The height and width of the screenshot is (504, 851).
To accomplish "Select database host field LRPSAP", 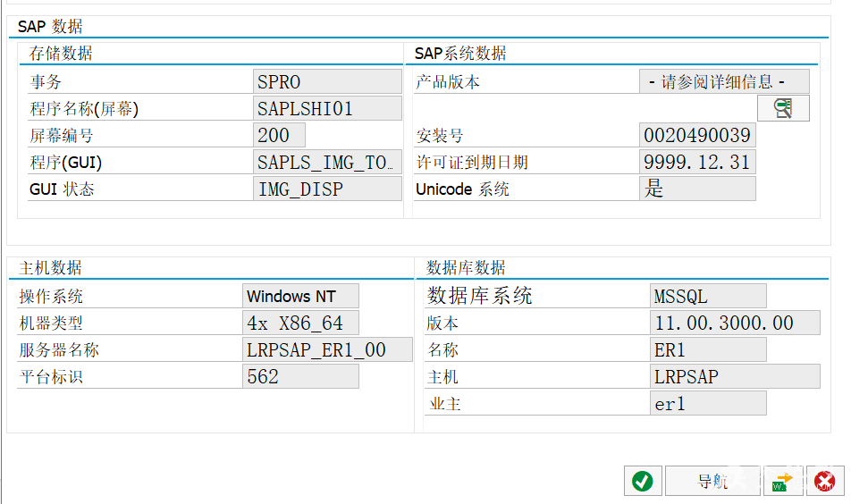I will (735, 376).
